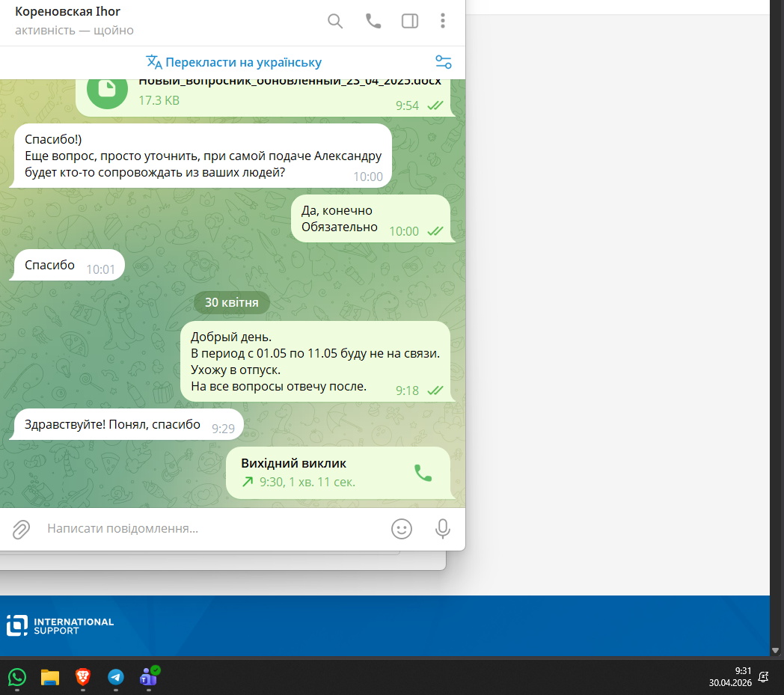784x695 pixels.
Task: Open Microsoft Teams from the taskbar
Action: tap(149, 678)
